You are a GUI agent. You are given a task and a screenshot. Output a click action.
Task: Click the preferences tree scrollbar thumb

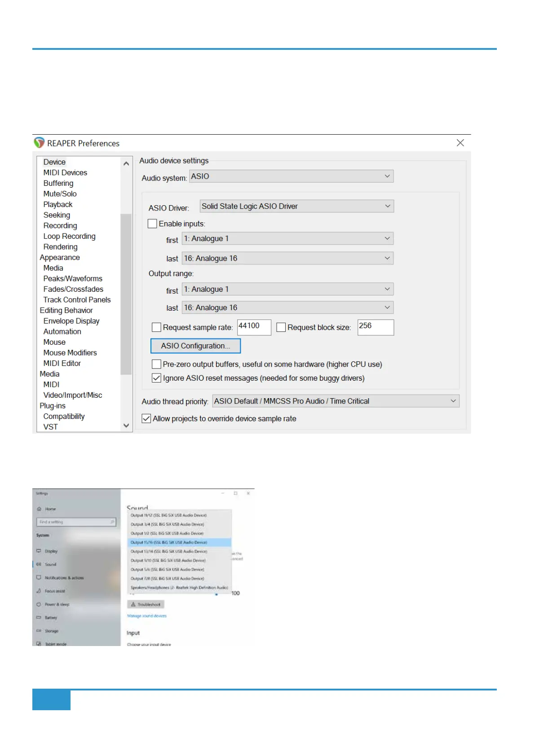pos(126,294)
